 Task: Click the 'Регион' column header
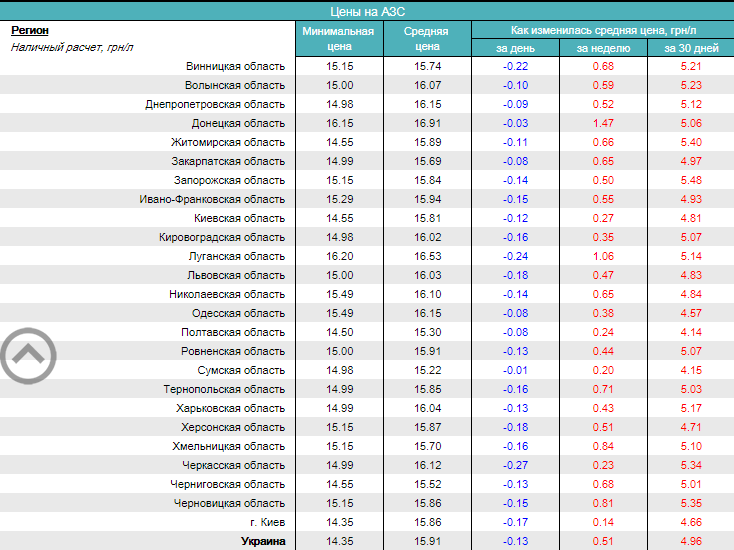tap(30, 30)
